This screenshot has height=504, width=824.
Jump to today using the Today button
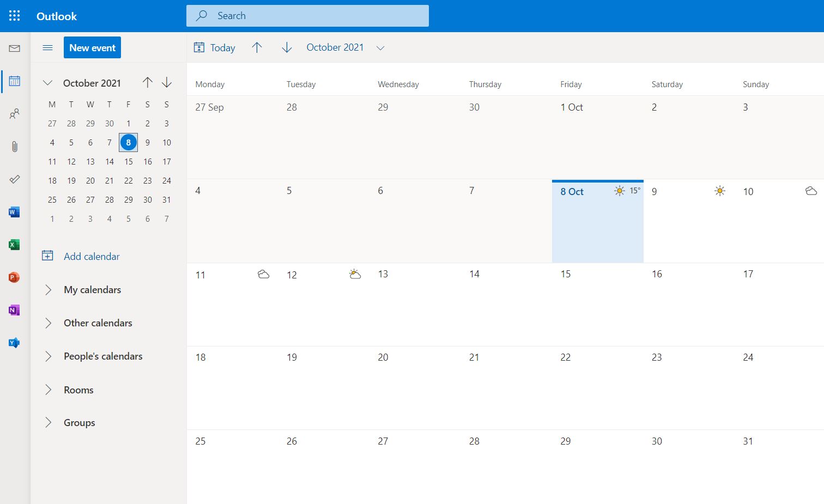tap(214, 47)
